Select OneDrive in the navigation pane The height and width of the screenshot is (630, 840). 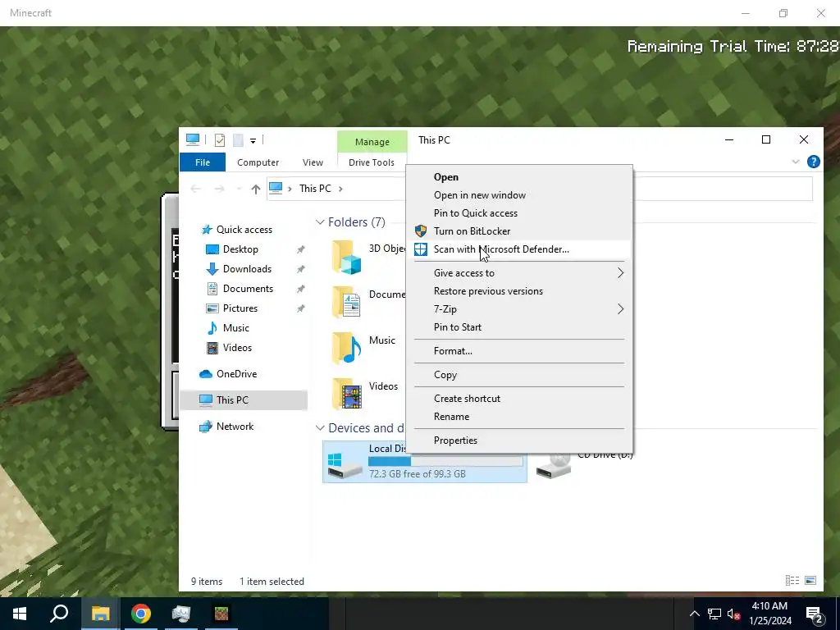tap(236, 374)
